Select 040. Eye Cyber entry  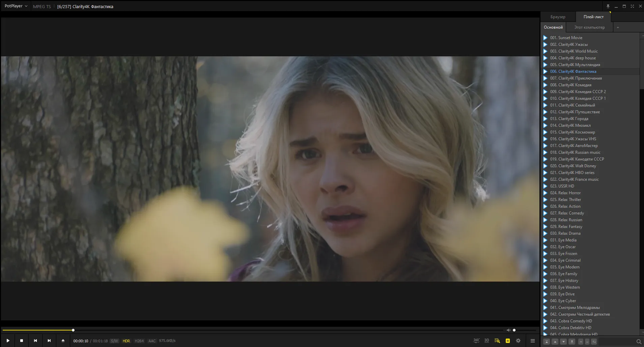591,301
